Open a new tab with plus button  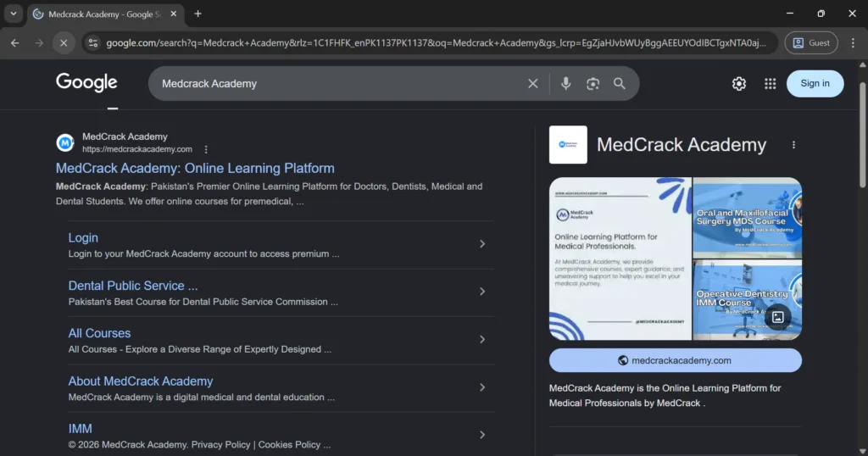point(198,14)
